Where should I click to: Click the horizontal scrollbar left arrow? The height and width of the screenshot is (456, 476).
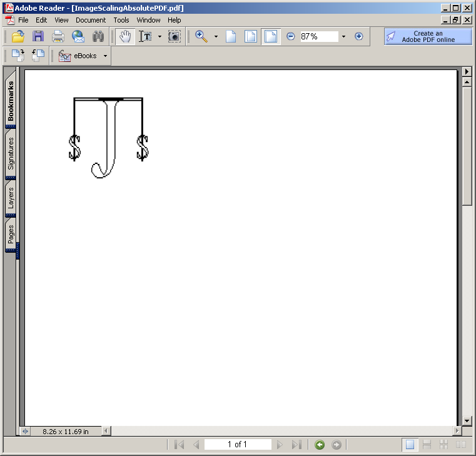106,431
